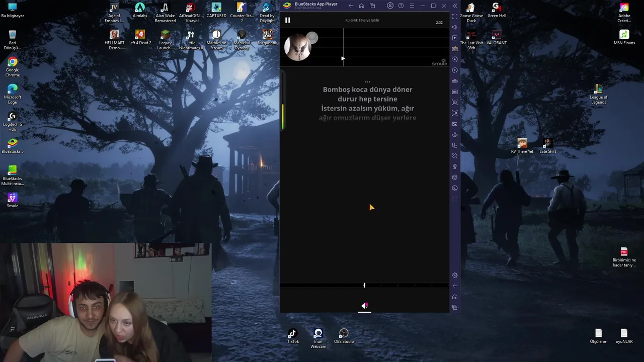The image size is (644, 362).
Task: Open BlueStacks media folder sidebar icon
Action: (x=455, y=124)
